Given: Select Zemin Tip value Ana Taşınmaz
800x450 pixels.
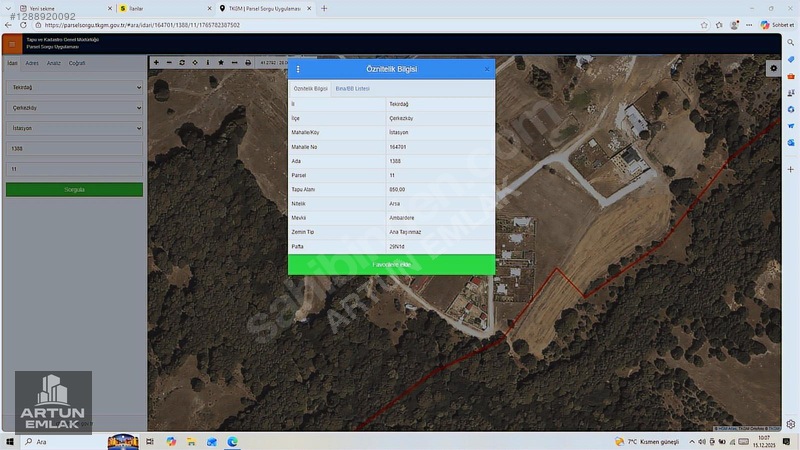Looking at the screenshot, I should tap(405, 232).
